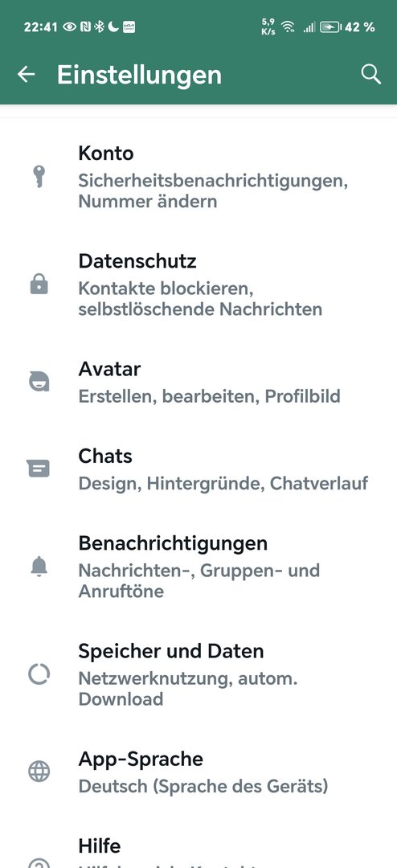The width and height of the screenshot is (397, 868).
Task: Tap the chat bubble icon for Chats
Action: pyautogui.click(x=39, y=469)
